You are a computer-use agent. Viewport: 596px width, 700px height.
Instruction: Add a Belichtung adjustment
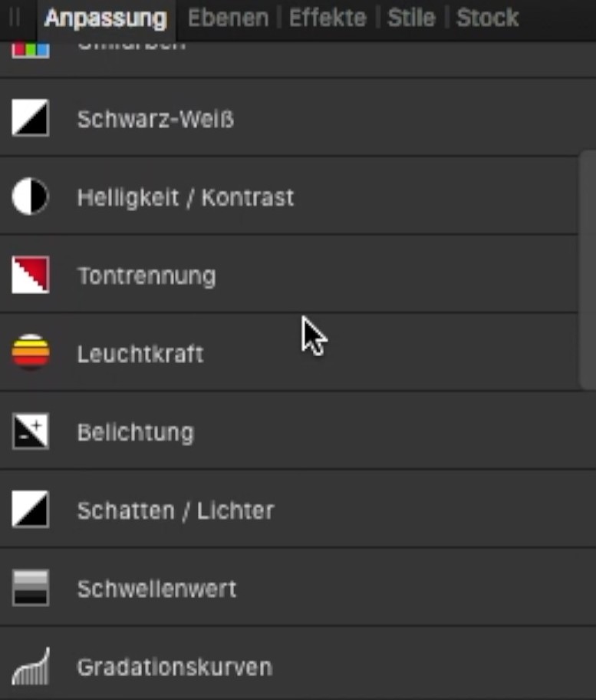point(136,432)
